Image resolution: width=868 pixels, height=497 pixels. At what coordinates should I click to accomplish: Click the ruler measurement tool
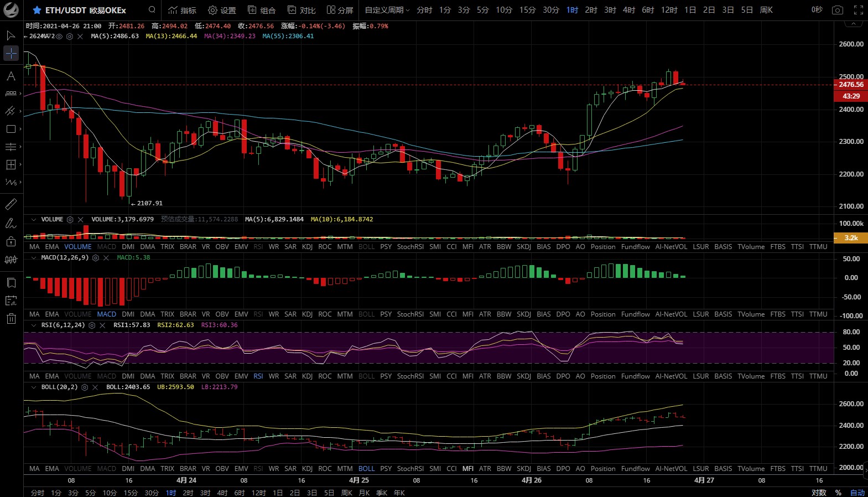pos(11,204)
